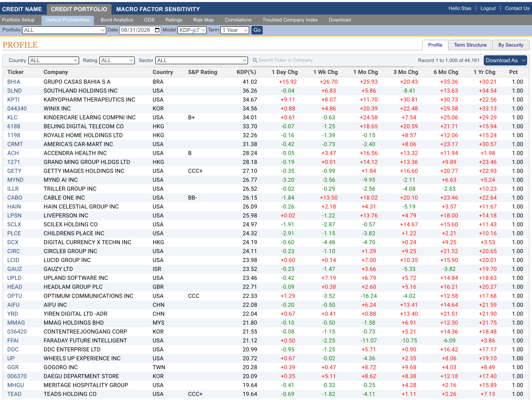
Task: Open the Country filter dropdown
Action: click(x=54, y=60)
